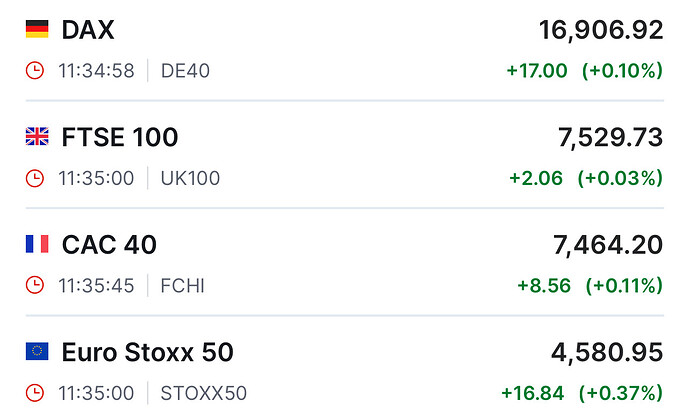Click the red clock icon in the DAX row

35,71
